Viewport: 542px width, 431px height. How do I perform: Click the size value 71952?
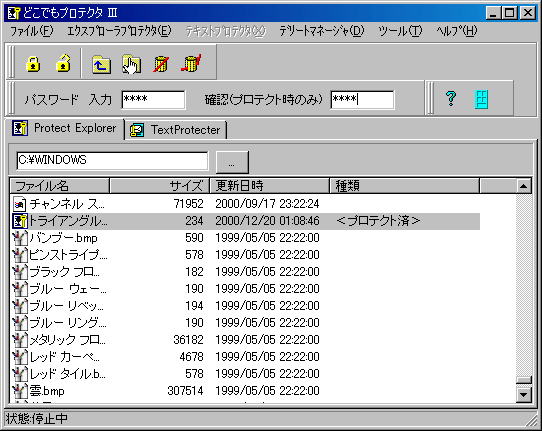pyautogui.click(x=188, y=204)
